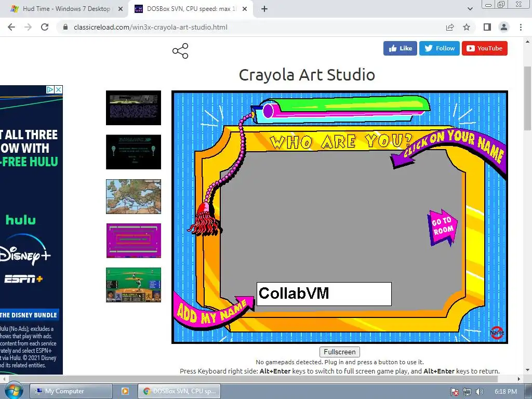The image size is (532, 399).
Task: Click the address bar URL classicreload.com
Action: point(150,27)
